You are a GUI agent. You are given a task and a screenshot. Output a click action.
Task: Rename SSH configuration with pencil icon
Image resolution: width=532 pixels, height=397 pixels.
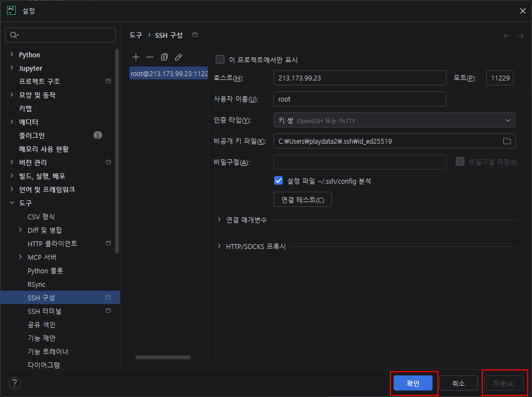click(x=178, y=57)
